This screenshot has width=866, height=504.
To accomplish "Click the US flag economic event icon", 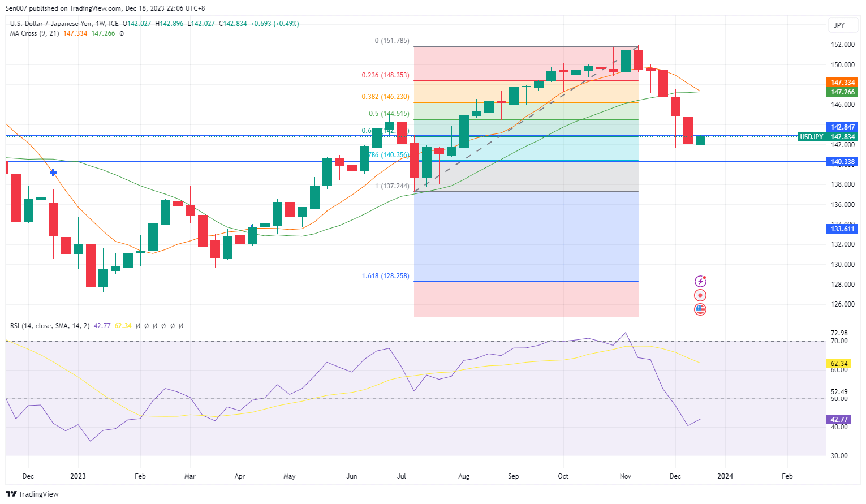I will 700,309.
